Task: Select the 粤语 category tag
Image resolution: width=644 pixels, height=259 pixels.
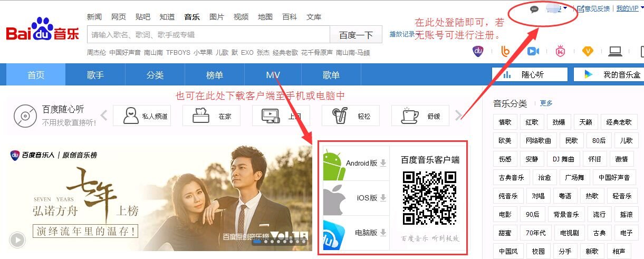Action: point(565,196)
